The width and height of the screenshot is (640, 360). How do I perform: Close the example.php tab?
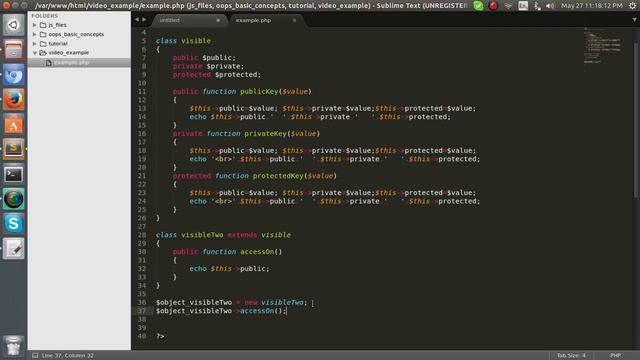(294, 20)
